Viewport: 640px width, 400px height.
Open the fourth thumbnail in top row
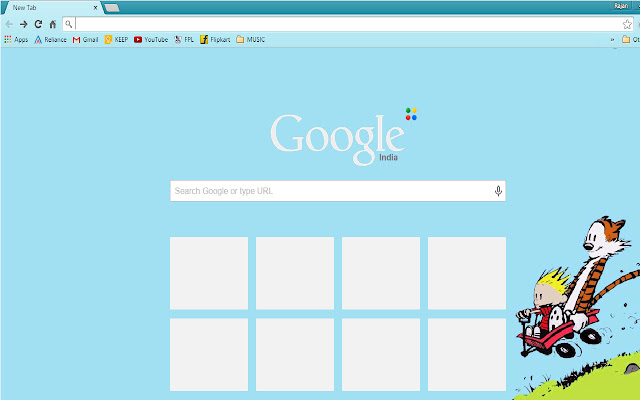(467, 273)
